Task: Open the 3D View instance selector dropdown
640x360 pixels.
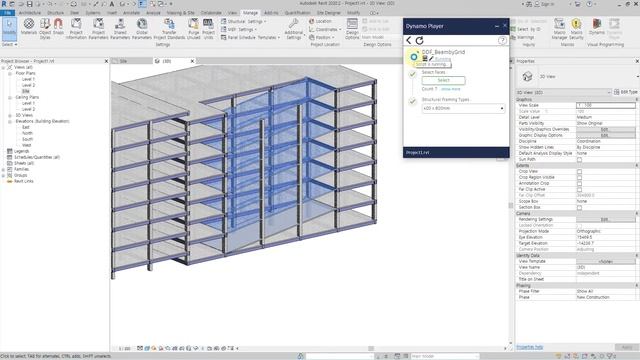Action: (563, 92)
